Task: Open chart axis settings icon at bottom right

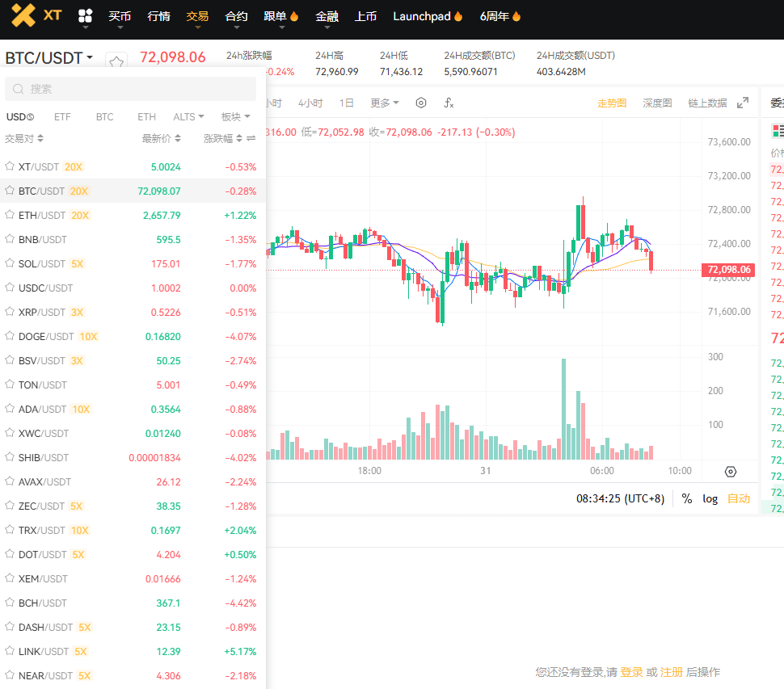Action: 731,472
